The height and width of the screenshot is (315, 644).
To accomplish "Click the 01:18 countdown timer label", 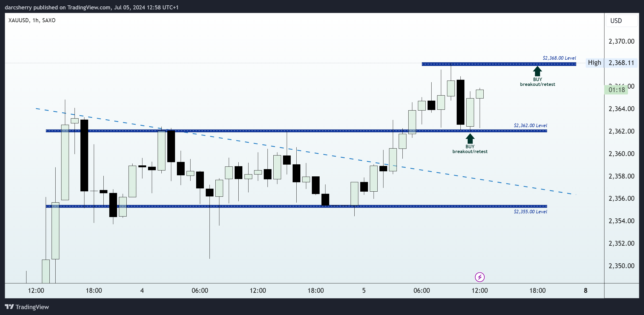I will (616, 90).
